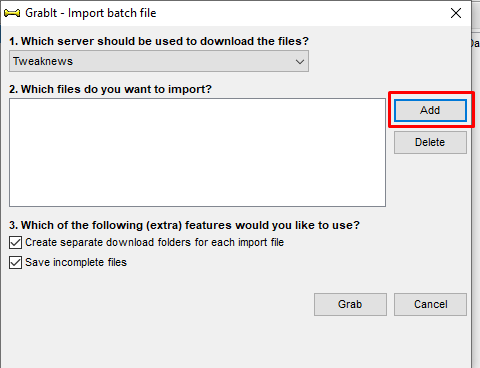Open the Tweaknews server dropdown
480x368 pixels.
pyautogui.click(x=159, y=61)
